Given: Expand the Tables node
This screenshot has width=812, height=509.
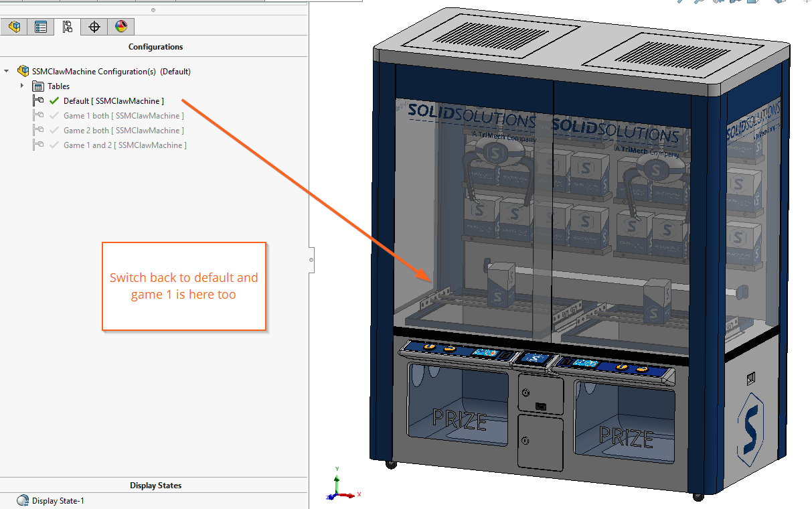Looking at the screenshot, I should (x=22, y=86).
